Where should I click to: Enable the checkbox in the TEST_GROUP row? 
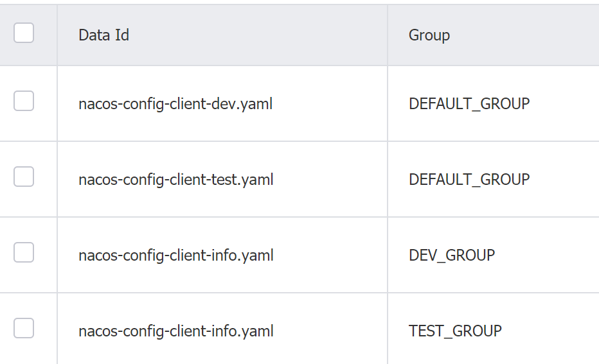click(24, 328)
